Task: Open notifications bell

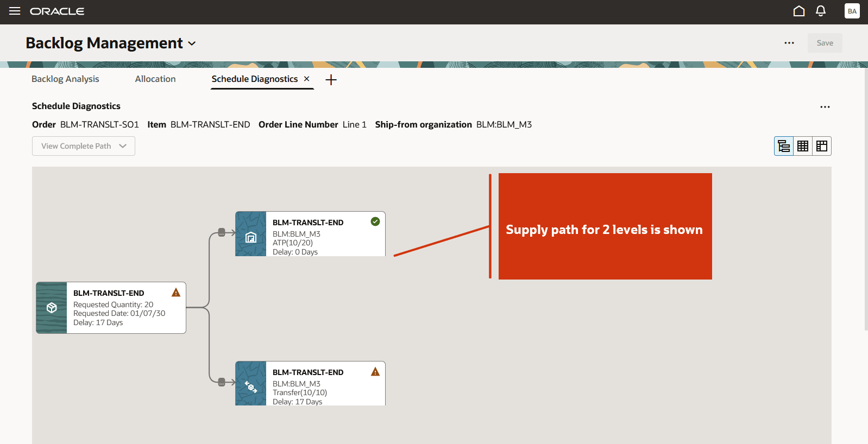Action: pyautogui.click(x=821, y=11)
